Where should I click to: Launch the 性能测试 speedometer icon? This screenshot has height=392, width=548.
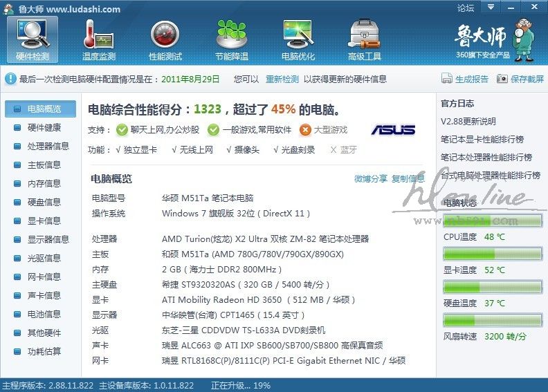coord(165,35)
